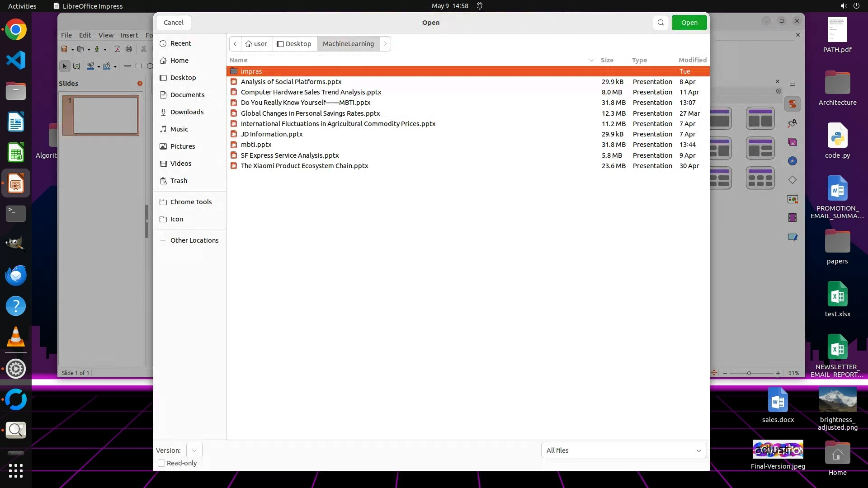Open the All files filter dropdown
The image size is (868, 488).
[x=623, y=450]
